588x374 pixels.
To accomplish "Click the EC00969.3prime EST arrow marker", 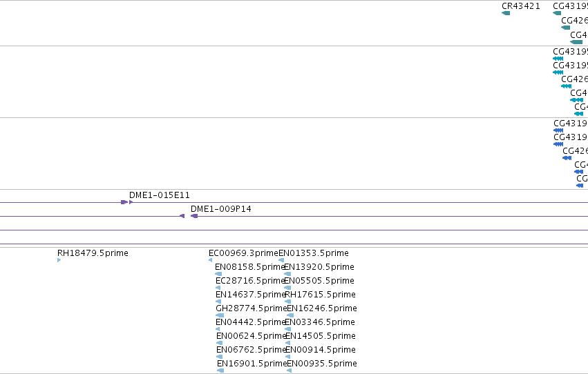I will [210, 260].
